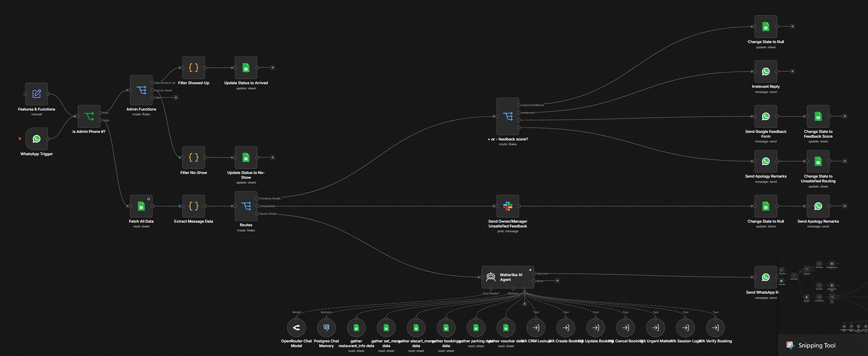Select the Maharlika AI Agent node
868x356 pixels.
(x=508, y=277)
